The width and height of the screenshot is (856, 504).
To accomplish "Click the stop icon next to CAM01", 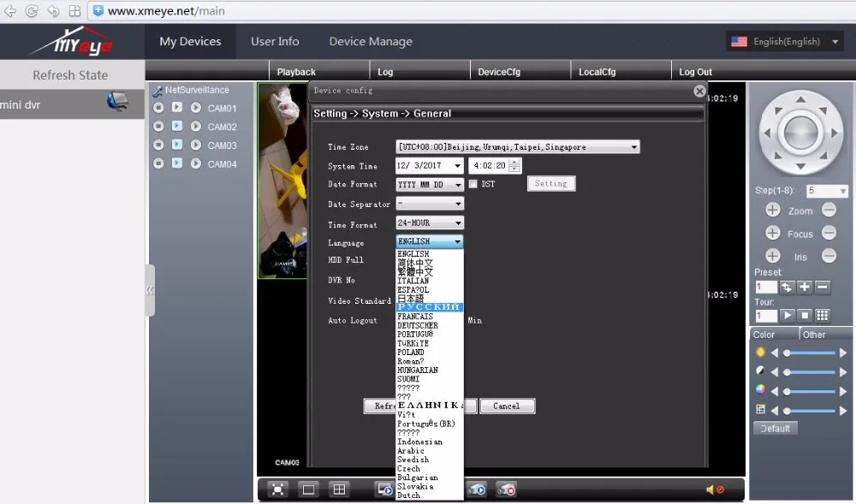I will click(158, 108).
